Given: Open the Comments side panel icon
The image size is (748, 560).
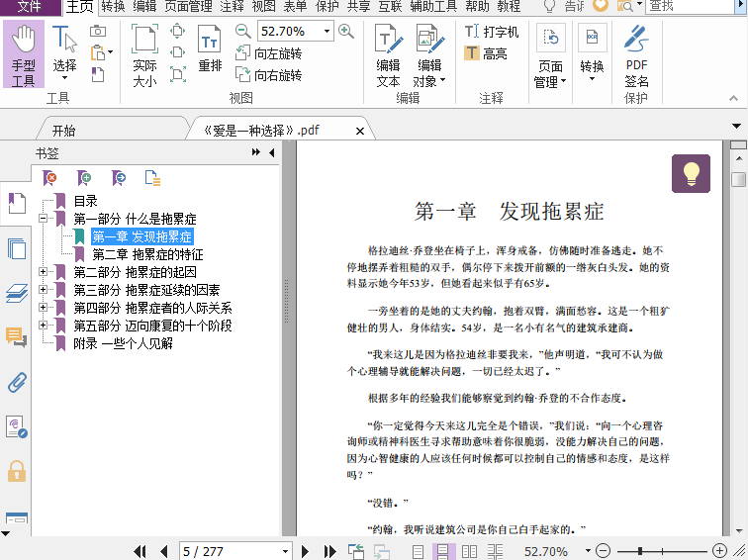Looking at the screenshot, I should coord(17,337).
